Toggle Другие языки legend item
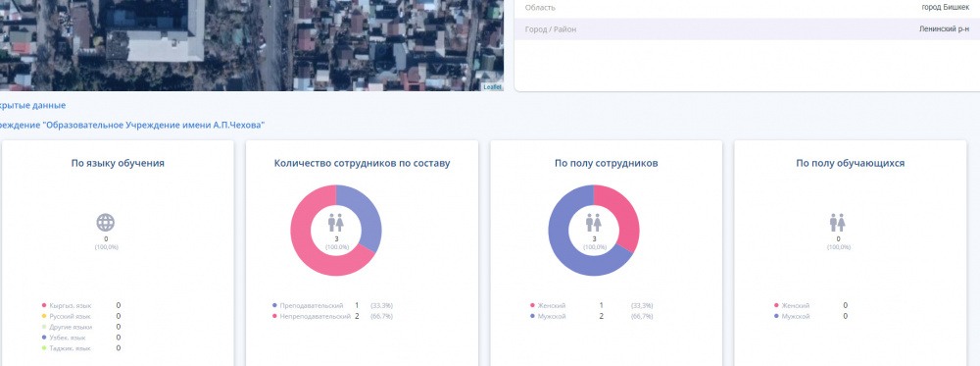The width and height of the screenshot is (980, 366). 67,327
